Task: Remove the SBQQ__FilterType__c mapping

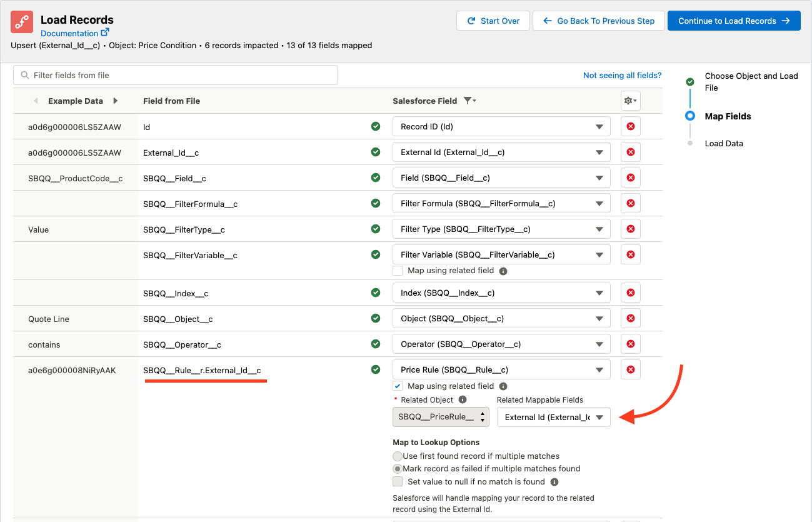Action: pyautogui.click(x=630, y=229)
